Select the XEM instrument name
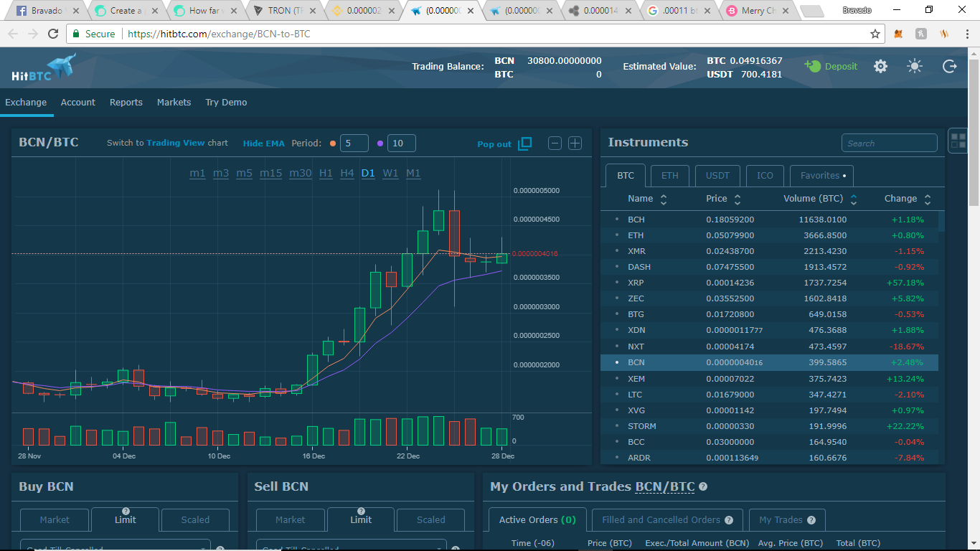The image size is (980, 551). click(x=636, y=379)
